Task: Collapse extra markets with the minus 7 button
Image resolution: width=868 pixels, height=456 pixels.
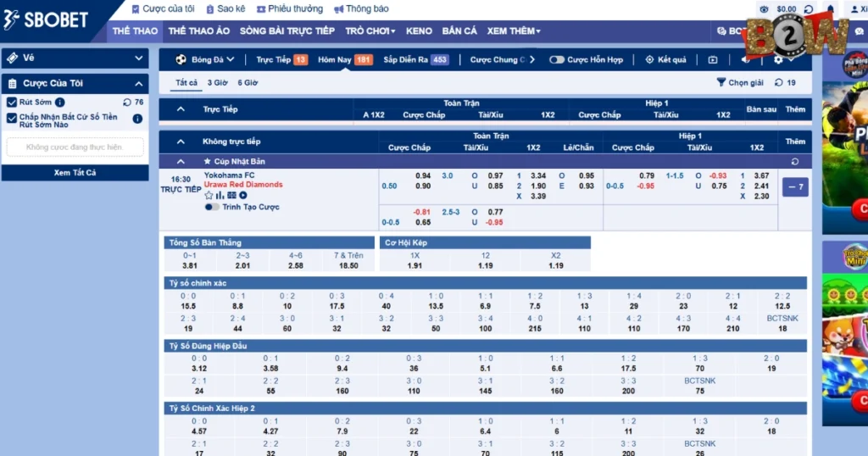Action: (795, 187)
